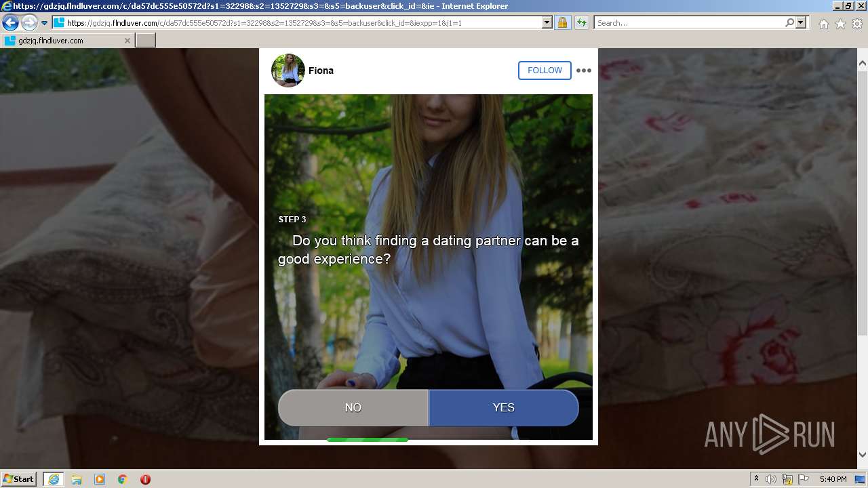This screenshot has width=868, height=488.
Task: Click the page scrollbar up arrow
Action: tap(862, 64)
